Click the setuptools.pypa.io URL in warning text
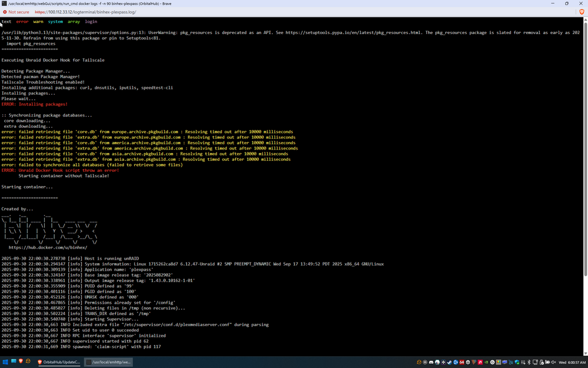 click(x=353, y=32)
